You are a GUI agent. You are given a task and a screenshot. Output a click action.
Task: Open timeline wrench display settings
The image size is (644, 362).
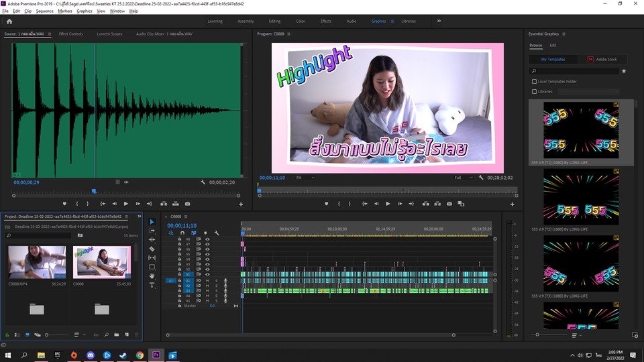(x=217, y=233)
